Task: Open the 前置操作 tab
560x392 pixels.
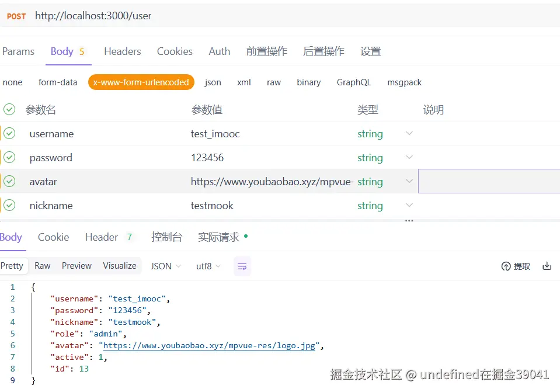Action: [x=267, y=51]
